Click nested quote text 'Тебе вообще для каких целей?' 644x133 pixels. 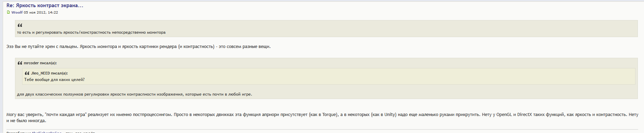(54, 80)
